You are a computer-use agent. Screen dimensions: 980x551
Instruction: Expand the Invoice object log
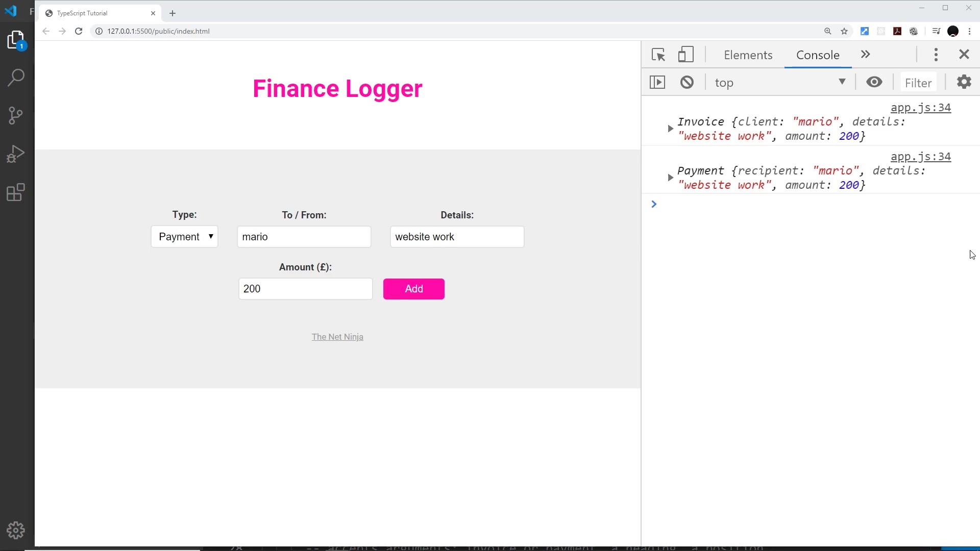point(670,129)
